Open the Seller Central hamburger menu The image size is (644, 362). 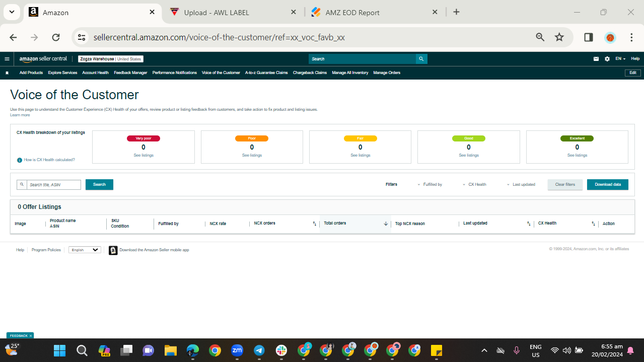point(7,59)
